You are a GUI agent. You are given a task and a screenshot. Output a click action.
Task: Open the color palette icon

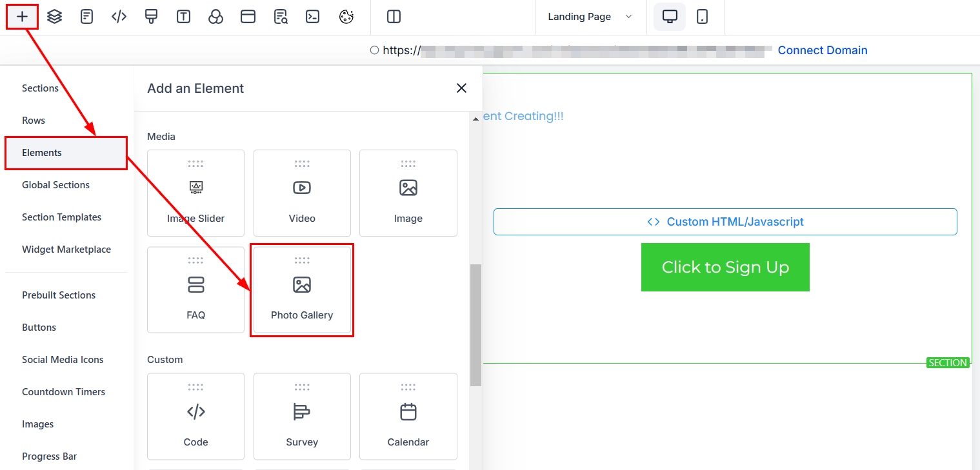click(x=346, y=17)
